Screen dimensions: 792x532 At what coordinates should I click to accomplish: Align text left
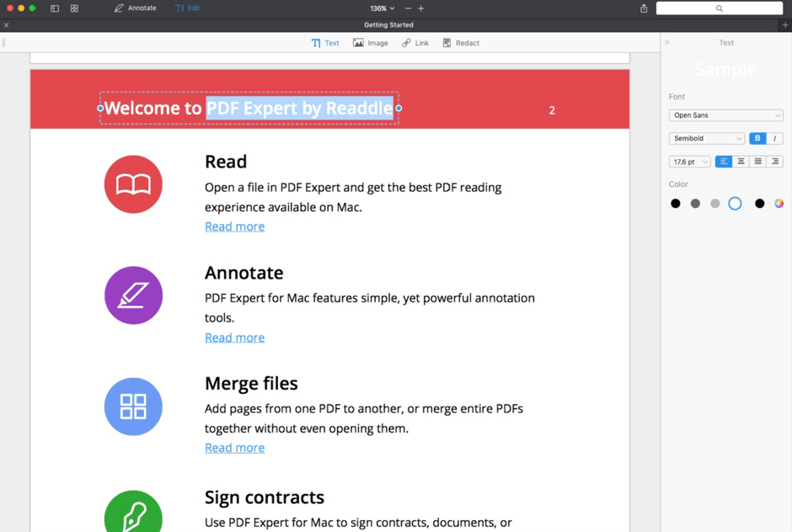click(x=724, y=162)
